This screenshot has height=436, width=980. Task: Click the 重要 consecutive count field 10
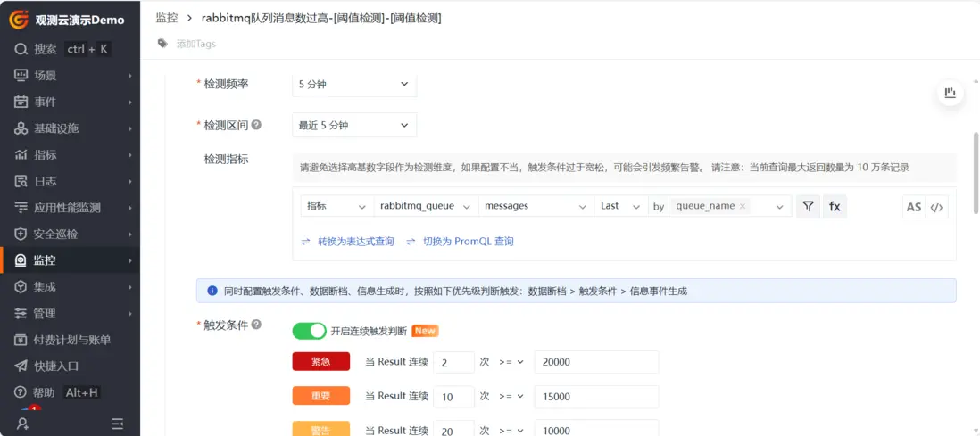[x=453, y=397]
